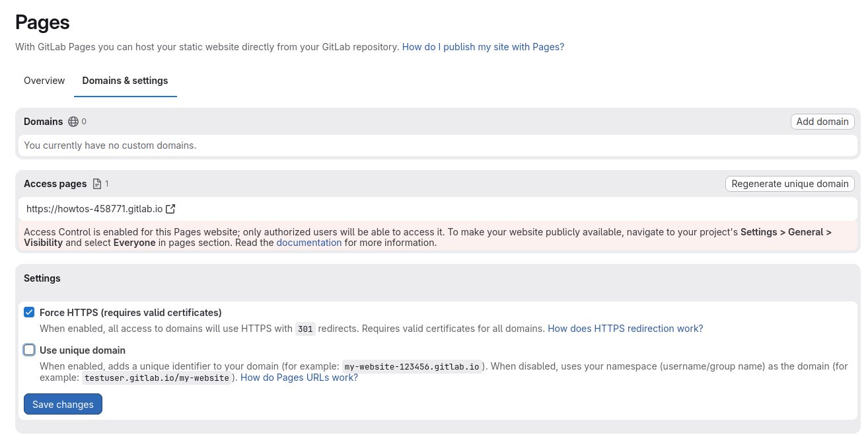Click the 'Force HTTPS (requires valid certificates)' label
The height and width of the screenshot is (441, 868).
tap(130, 312)
